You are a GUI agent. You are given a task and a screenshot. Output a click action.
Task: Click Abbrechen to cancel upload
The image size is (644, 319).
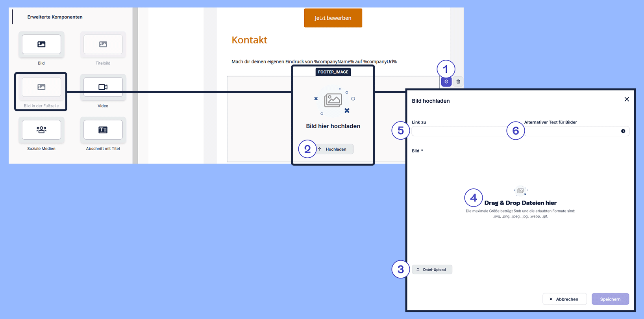click(564, 299)
